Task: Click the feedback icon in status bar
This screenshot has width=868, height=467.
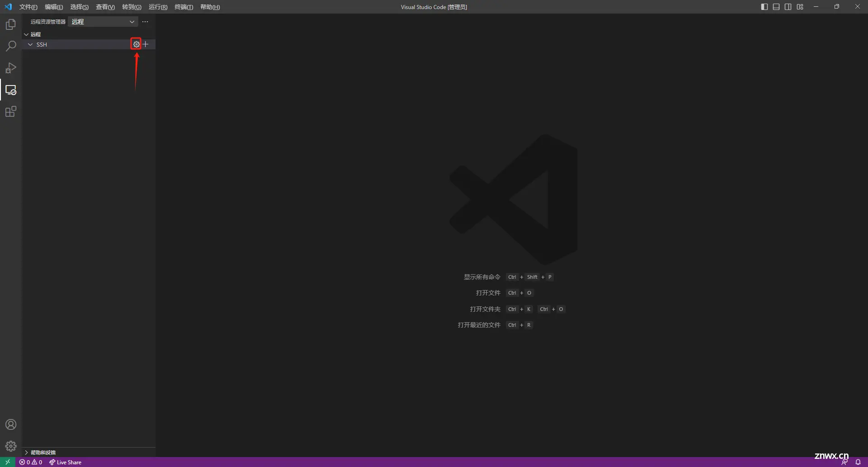Action: click(x=844, y=462)
